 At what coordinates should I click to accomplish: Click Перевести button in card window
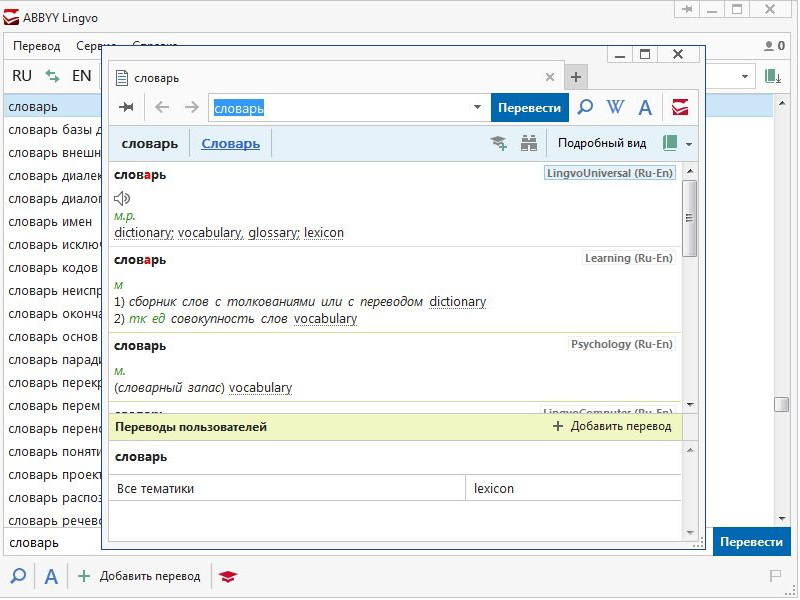click(x=530, y=108)
